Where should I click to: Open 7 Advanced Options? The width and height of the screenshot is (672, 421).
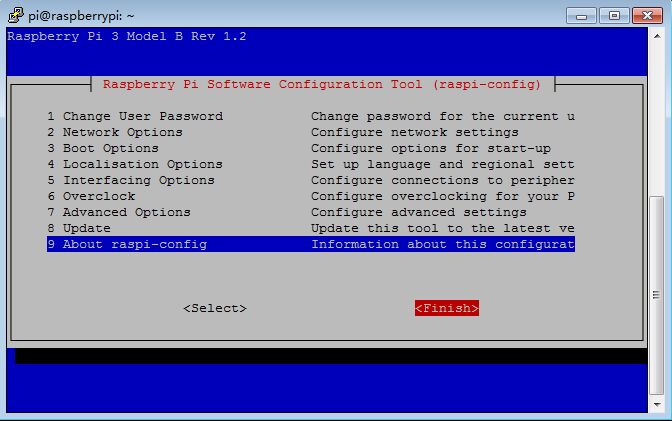(119, 212)
